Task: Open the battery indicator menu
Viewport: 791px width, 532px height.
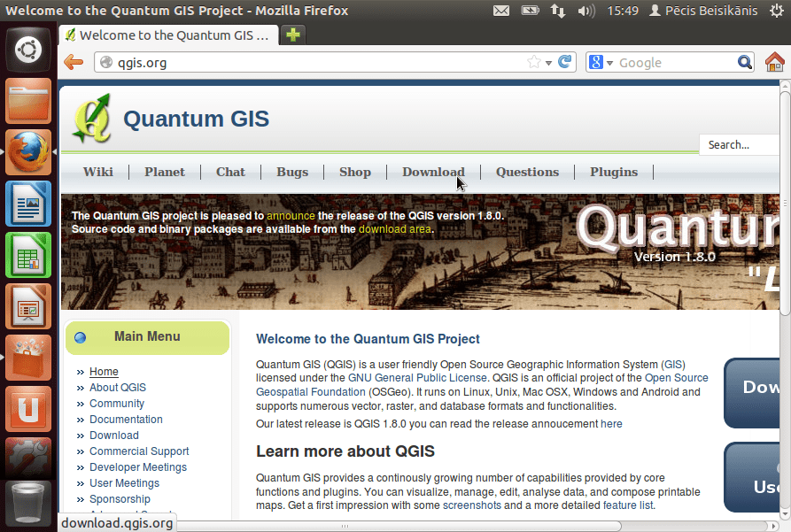Action: click(530, 10)
